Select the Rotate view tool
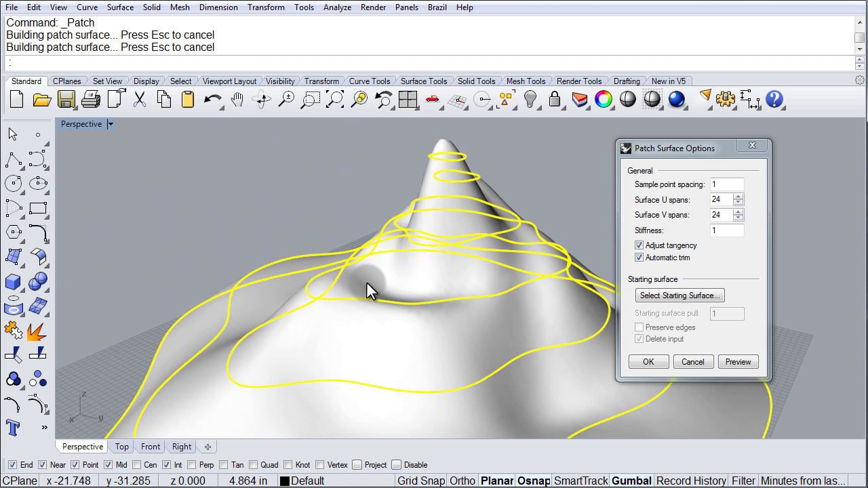 (261, 100)
